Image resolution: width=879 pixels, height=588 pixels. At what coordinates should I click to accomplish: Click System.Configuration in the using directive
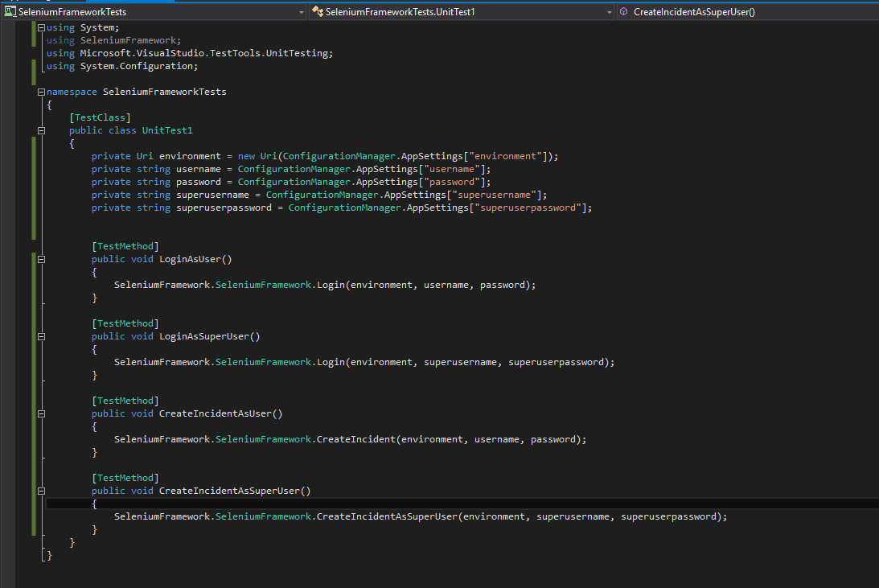[x=136, y=66]
